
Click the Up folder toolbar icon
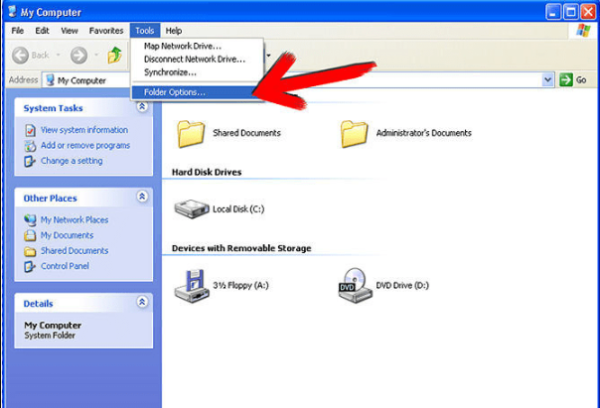114,55
